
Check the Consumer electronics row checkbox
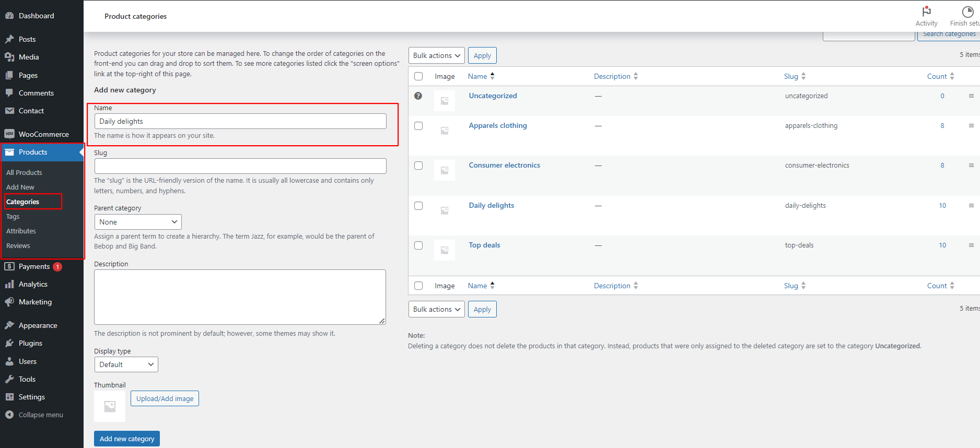click(x=418, y=166)
